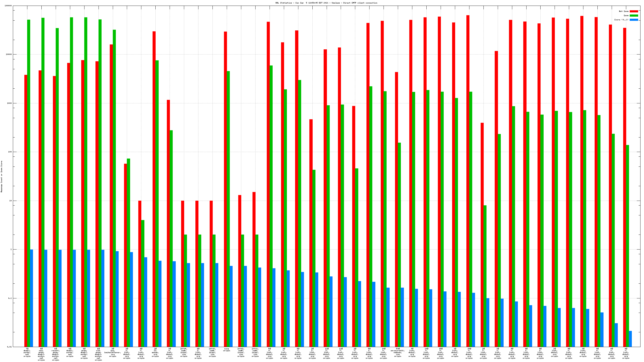Click the 1000 y-axis tick label
Viewport: 644px width, 362px height.
click(9, 103)
